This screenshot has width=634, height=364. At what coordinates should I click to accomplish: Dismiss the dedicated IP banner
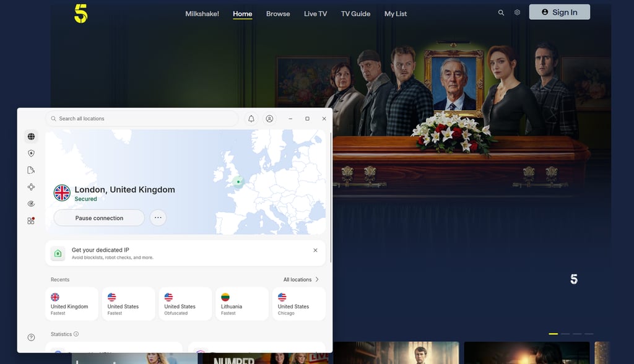click(x=315, y=250)
